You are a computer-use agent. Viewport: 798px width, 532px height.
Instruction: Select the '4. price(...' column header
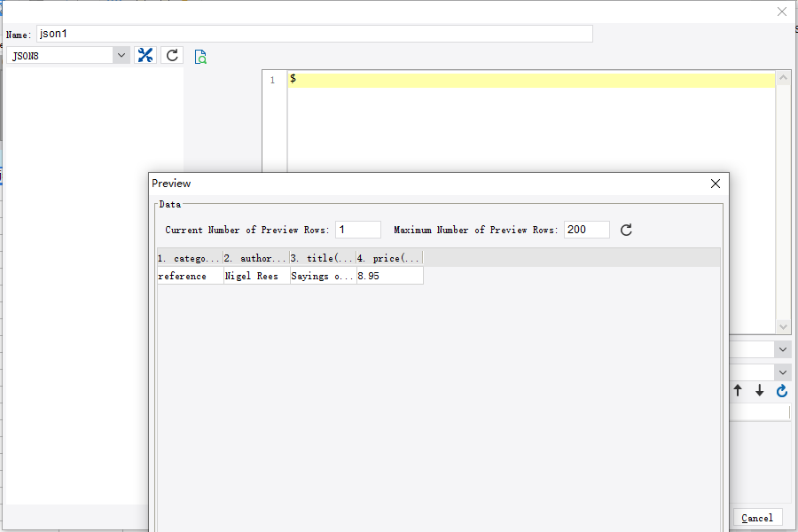click(389, 258)
